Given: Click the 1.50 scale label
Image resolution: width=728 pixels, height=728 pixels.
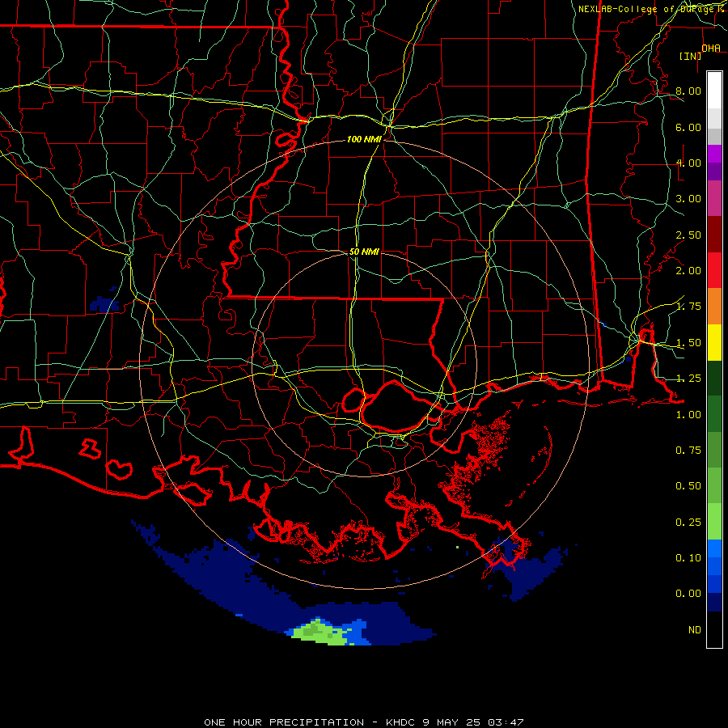Looking at the screenshot, I should pyautogui.click(x=688, y=343).
